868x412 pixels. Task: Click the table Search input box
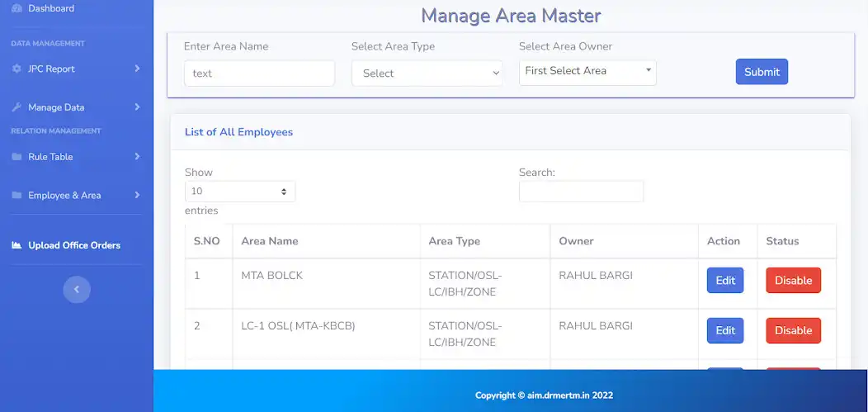click(581, 192)
